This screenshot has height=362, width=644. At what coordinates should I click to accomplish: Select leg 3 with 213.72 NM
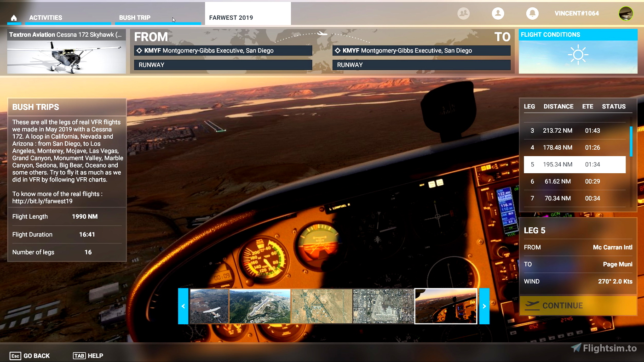tap(575, 130)
